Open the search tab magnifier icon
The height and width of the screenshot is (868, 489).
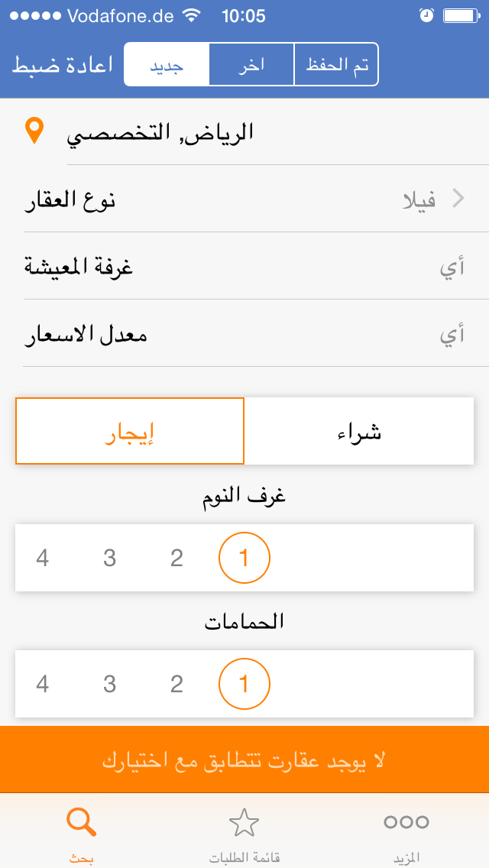point(82,821)
